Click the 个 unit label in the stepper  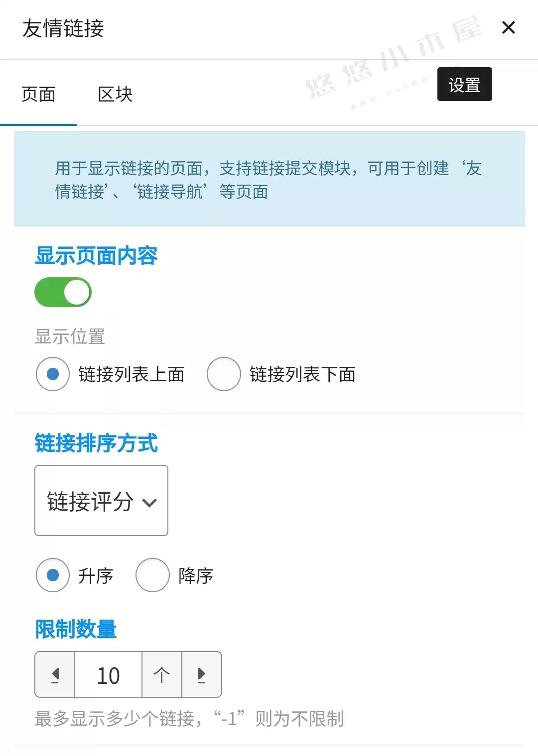click(162, 675)
